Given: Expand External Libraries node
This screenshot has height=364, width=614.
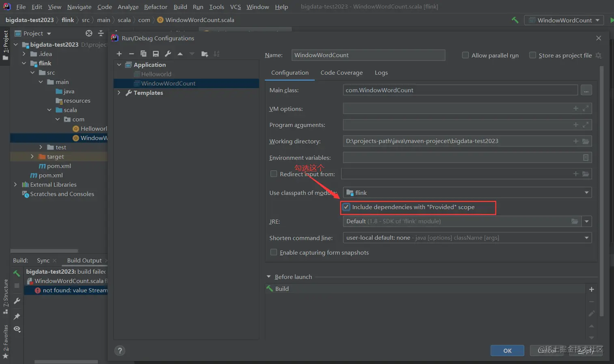Looking at the screenshot, I should point(15,184).
